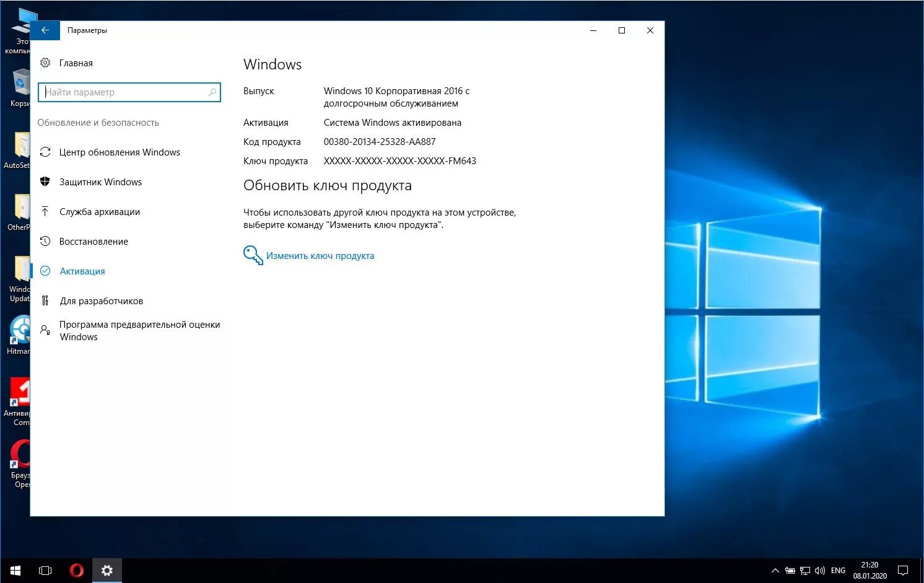
Task: Open the network tray icon
Action: coord(804,571)
